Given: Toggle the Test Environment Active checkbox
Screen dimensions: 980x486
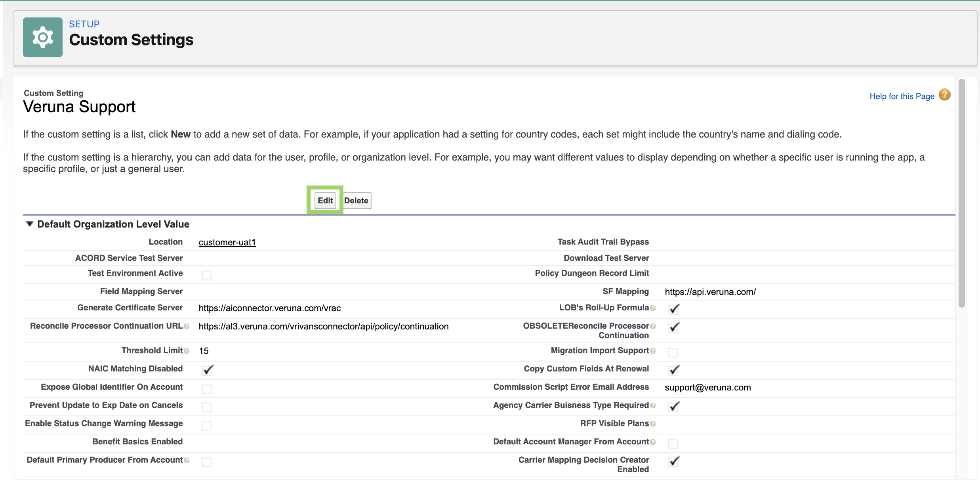Looking at the screenshot, I should (x=207, y=275).
